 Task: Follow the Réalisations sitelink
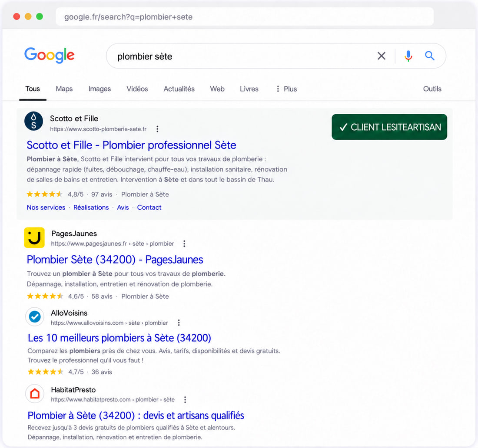click(x=91, y=208)
